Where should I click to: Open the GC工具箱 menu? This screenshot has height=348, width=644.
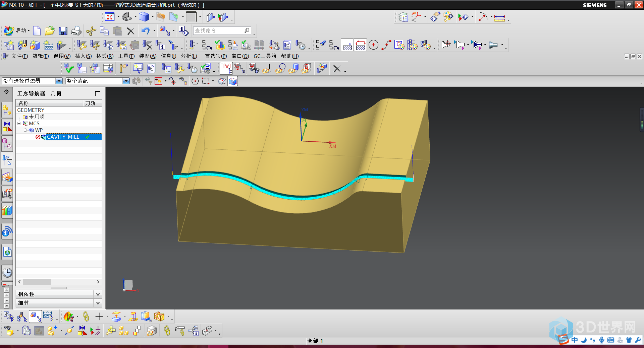pos(265,56)
